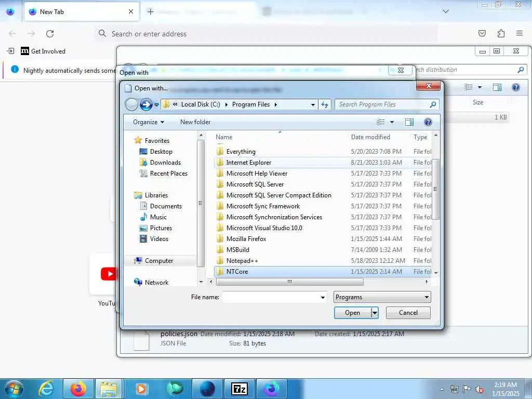Select the Mozilla Firefox folder

coord(246,239)
